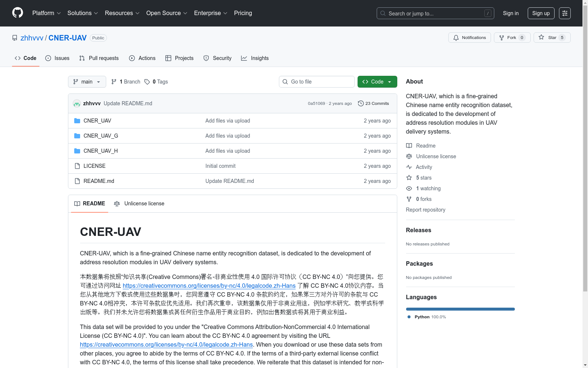
Task: Click the Activity pulse icon
Action: (409, 167)
